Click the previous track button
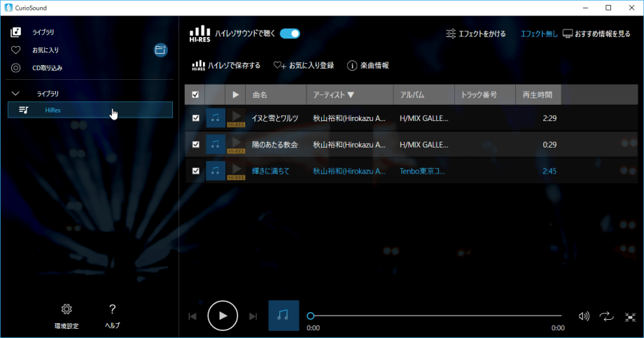644x338 pixels. click(192, 316)
